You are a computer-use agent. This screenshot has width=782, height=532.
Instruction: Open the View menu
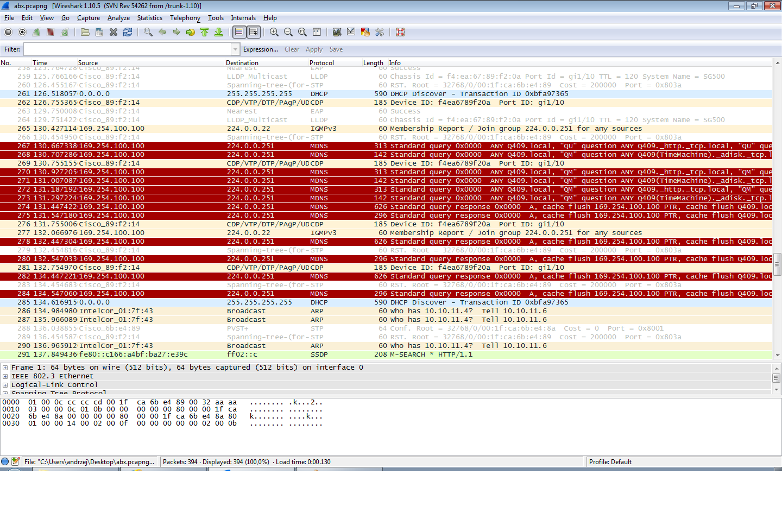[47, 18]
